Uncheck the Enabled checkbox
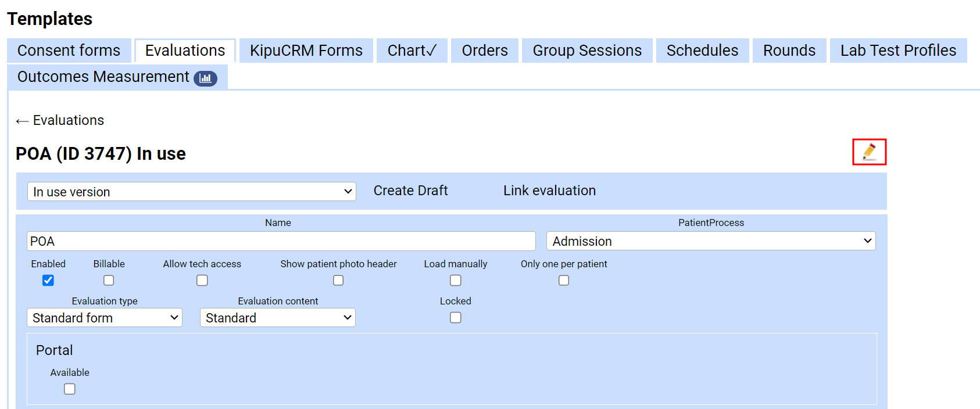980x409 pixels. click(48, 281)
